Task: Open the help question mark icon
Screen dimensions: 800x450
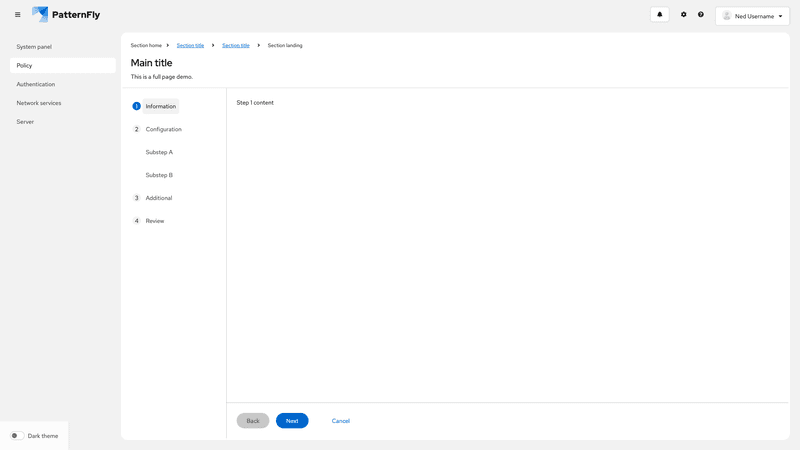Action: click(701, 15)
